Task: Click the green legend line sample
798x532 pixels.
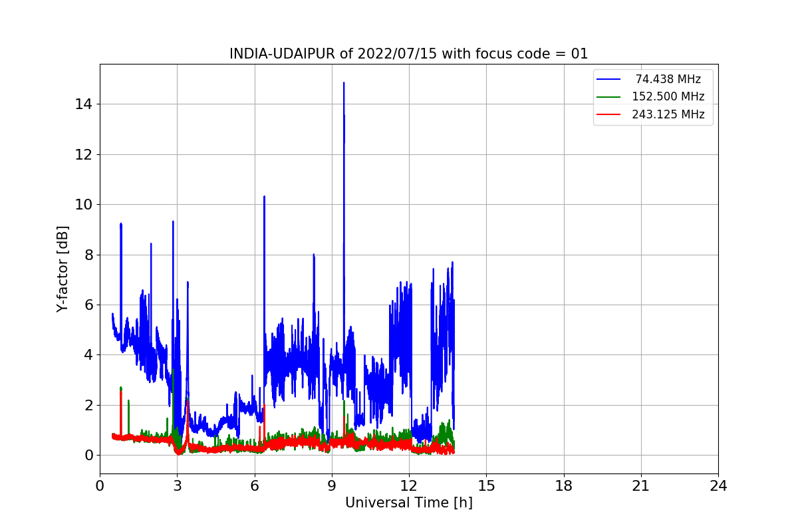Action: (608, 97)
